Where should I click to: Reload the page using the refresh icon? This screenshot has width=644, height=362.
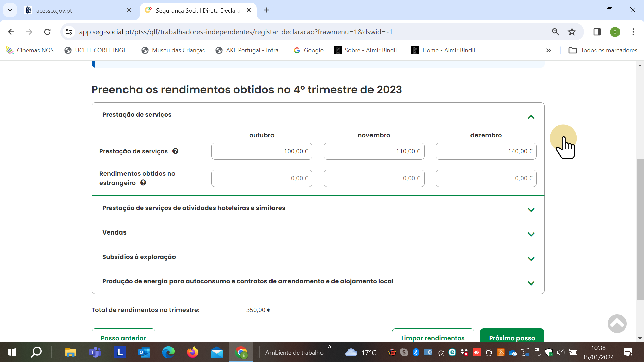(x=47, y=32)
